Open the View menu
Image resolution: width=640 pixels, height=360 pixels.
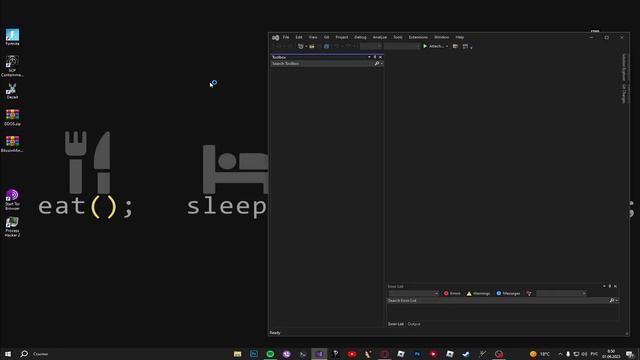tap(313, 37)
